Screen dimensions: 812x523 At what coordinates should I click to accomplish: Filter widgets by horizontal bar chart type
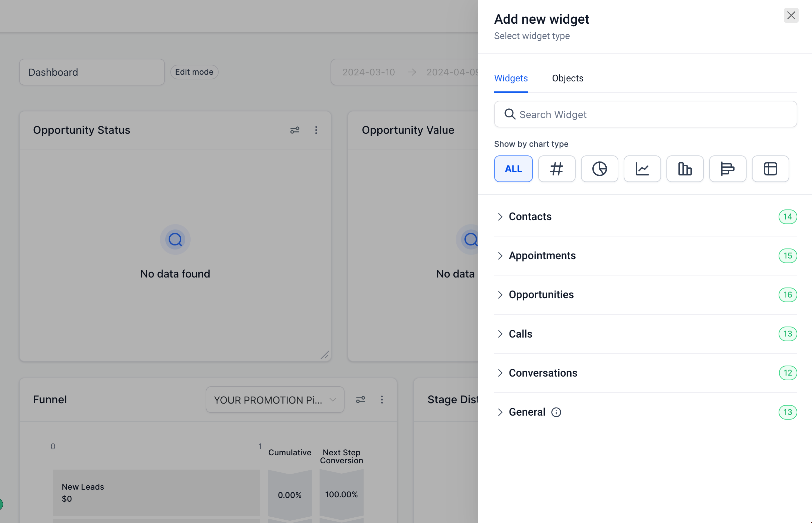coord(728,169)
